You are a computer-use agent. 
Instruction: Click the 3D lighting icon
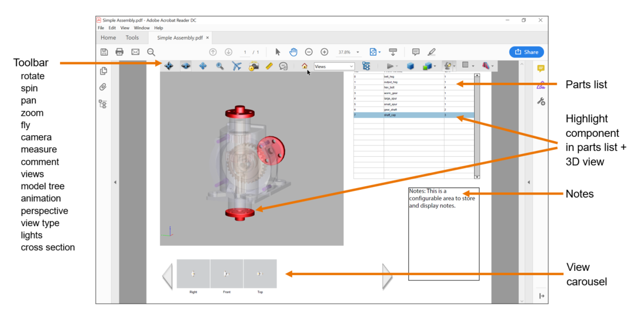[x=447, y=66]
